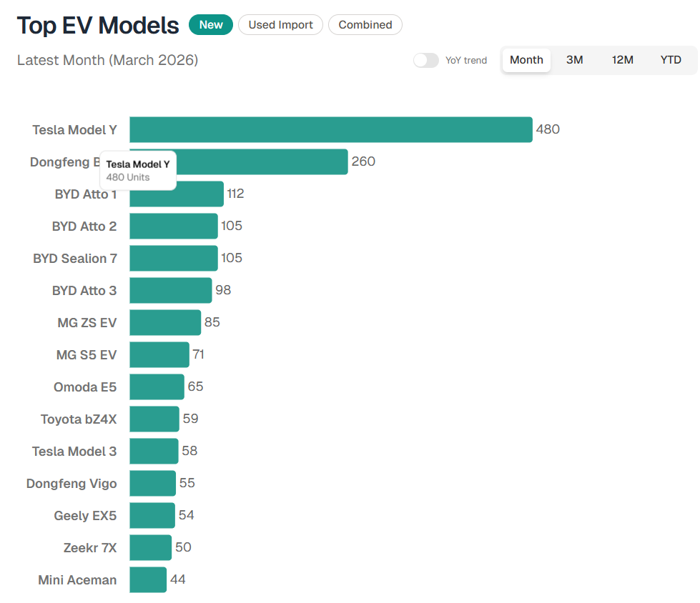Click the Top EV Models heading
This screenshot has height=603, width=700.
coord(98,26)
